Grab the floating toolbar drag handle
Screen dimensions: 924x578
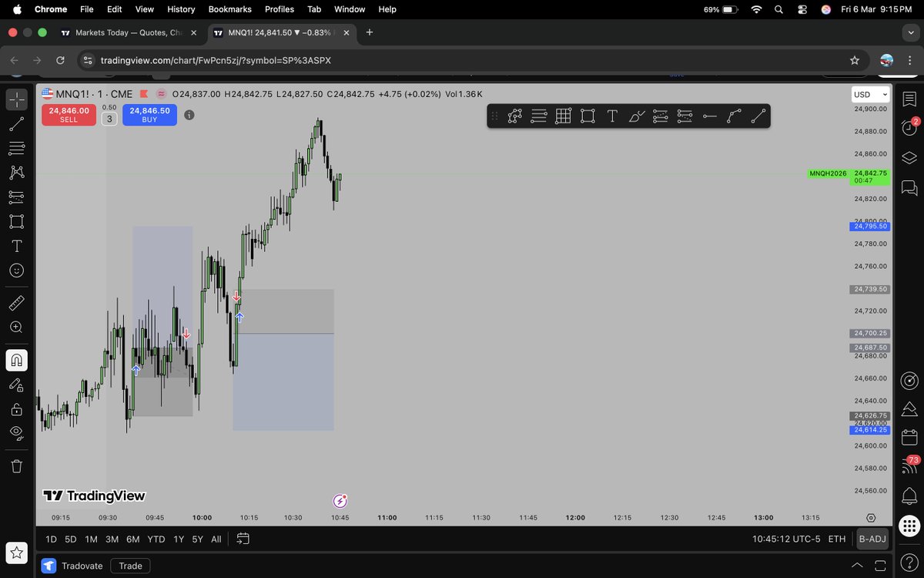coord(494,116)
